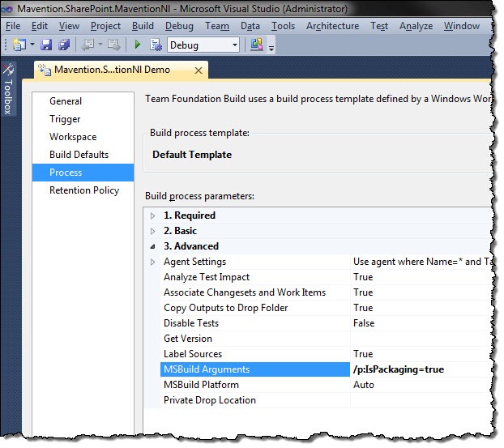Click the Save All icon
Image resolution: width=504 pixels, height=448 pixels.
(64, 45)
